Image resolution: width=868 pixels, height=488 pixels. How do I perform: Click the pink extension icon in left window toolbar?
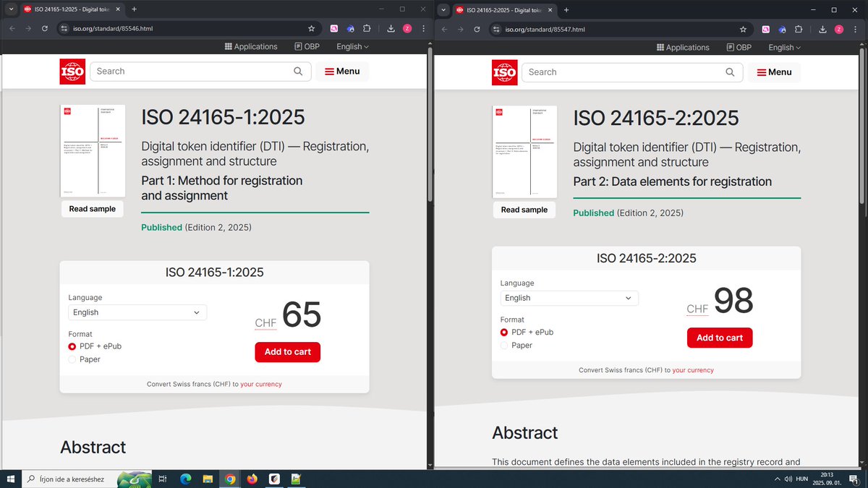[x=334, y=29]
